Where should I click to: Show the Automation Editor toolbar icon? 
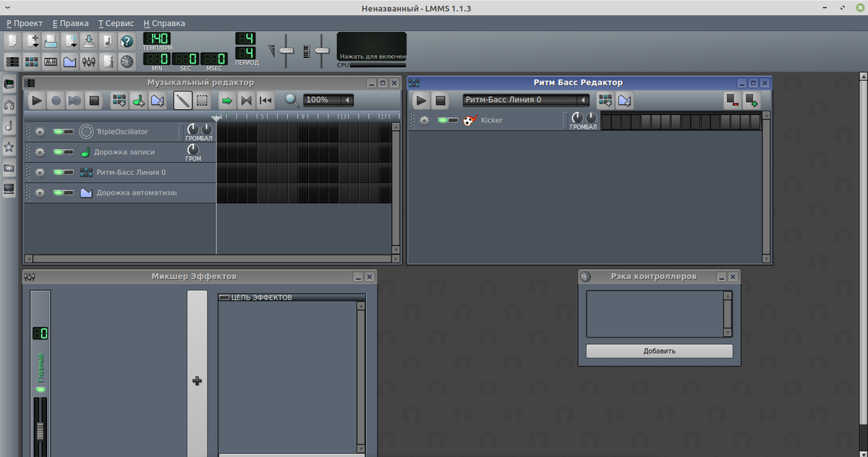coord(70,61)
